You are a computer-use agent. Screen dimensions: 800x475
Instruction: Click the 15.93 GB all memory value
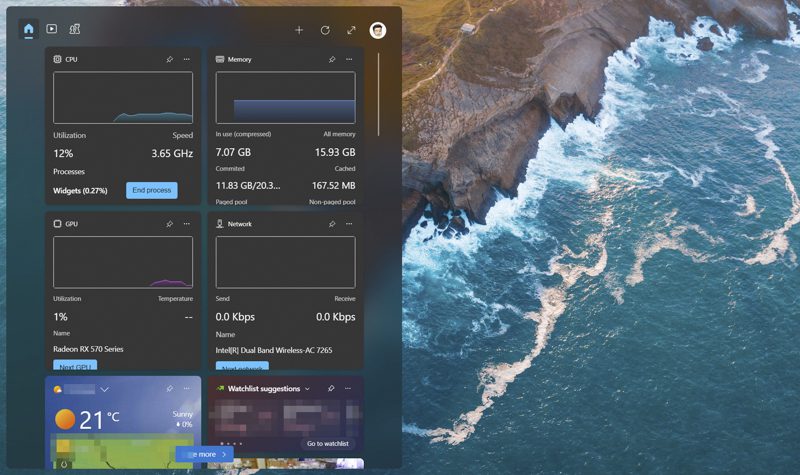pyautogui.click(x=335, y=152)
